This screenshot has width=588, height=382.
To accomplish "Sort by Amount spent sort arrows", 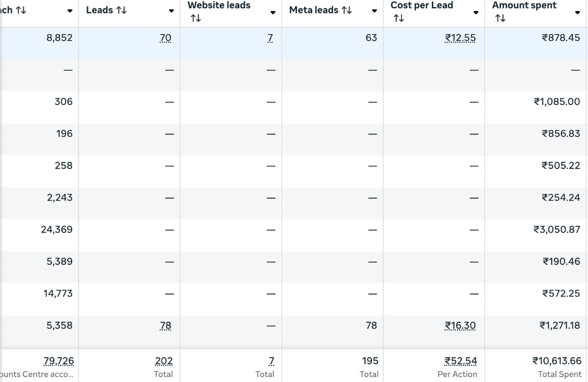I will [500, 18].
